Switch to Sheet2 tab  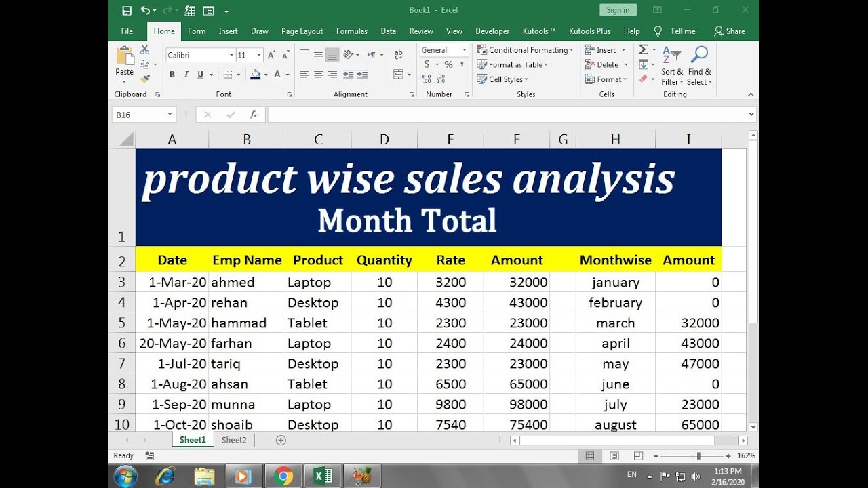point(234,440)
